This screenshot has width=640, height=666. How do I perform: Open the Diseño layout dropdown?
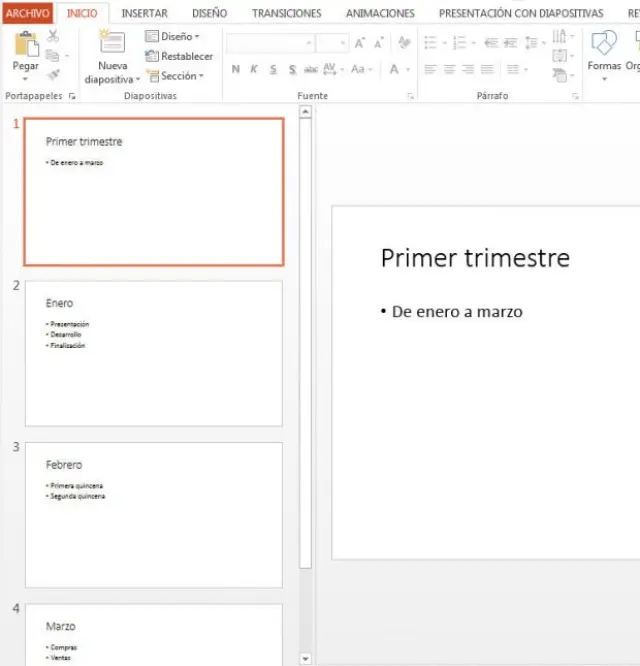[173, 36]
